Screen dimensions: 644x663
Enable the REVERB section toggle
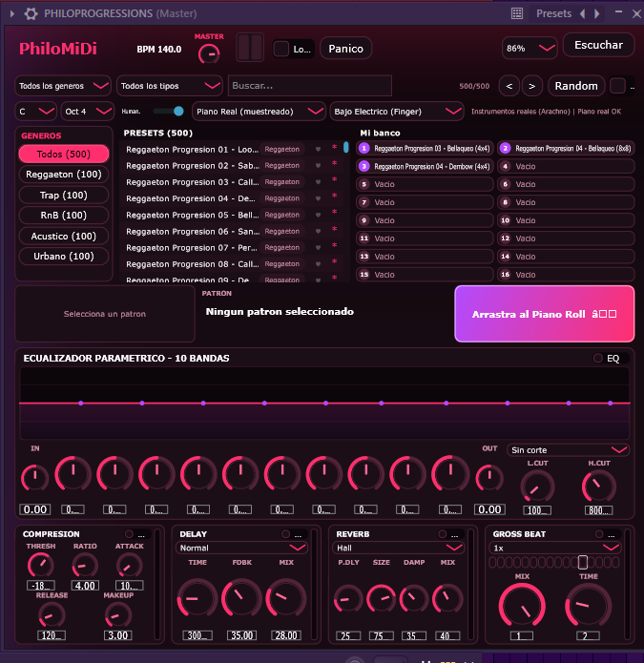tap(443, 534)
